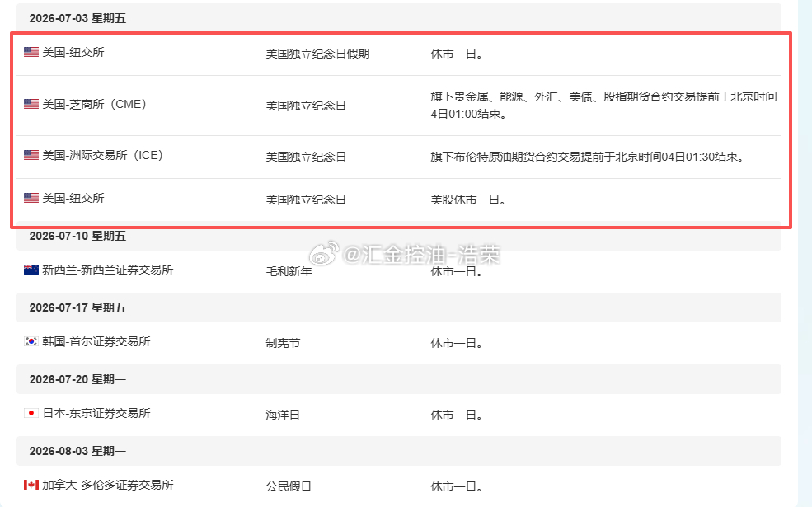Click 休市一日 in the 公民假日 row

[x=457, y=487]
